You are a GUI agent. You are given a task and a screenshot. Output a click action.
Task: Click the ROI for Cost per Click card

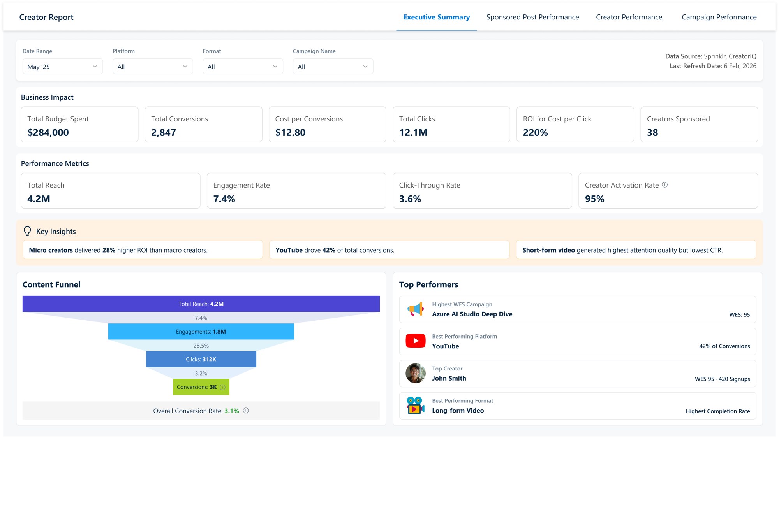[x=575, y=125]
